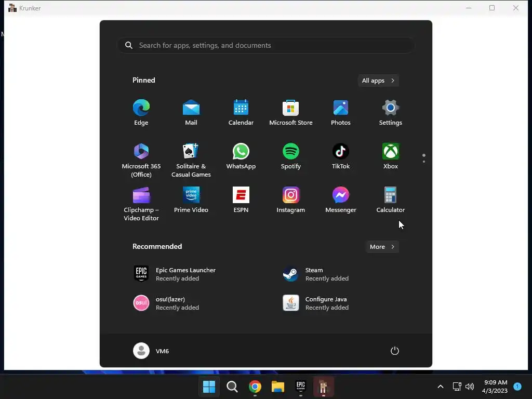This screenshot has height=399, width=532.
Task: Open Google Chrome from taskbar
Action: (255, 387)
